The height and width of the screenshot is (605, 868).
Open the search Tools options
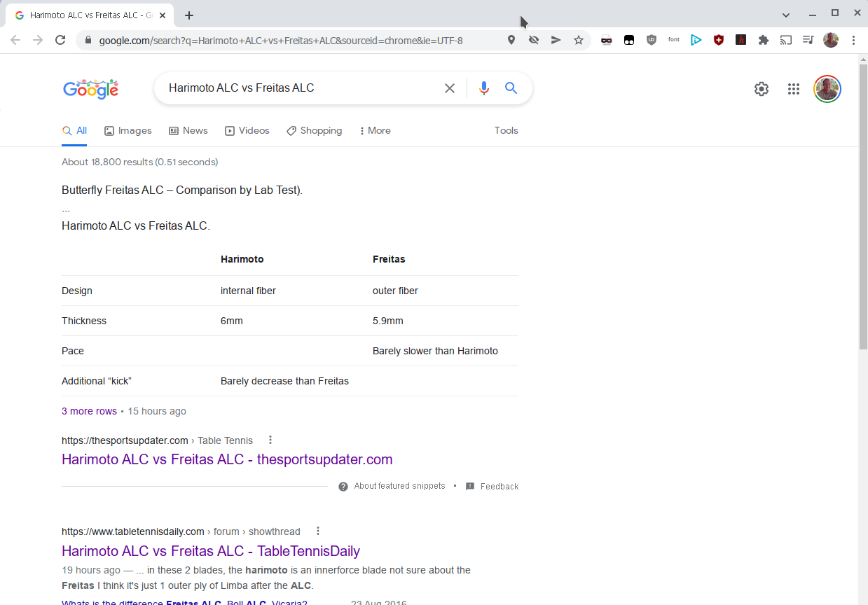coord(506,131)
